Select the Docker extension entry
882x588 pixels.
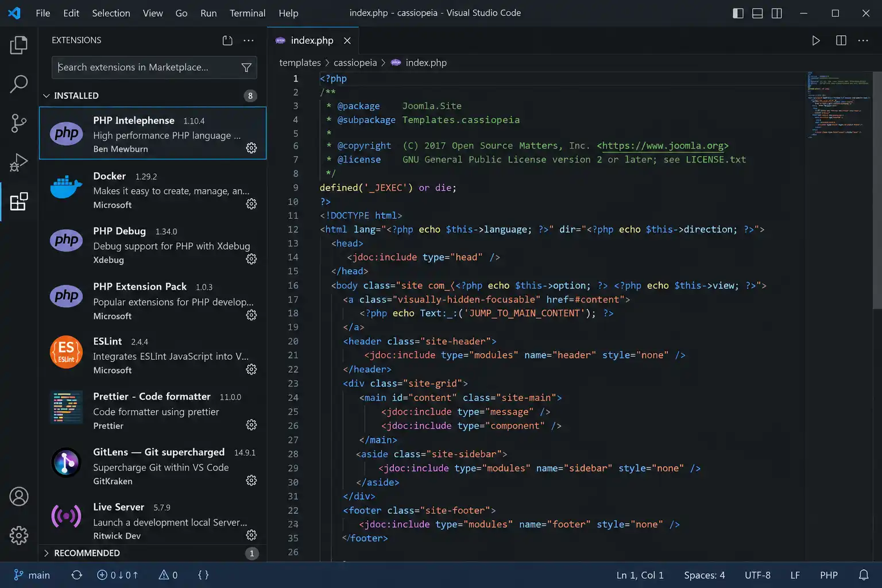[x=153, y=190]
